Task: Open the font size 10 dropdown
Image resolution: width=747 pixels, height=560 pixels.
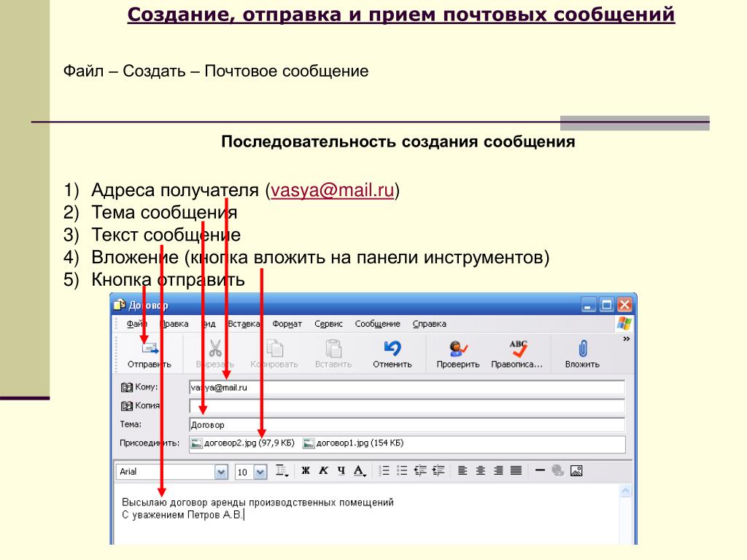Action: (x=260, y=472)
